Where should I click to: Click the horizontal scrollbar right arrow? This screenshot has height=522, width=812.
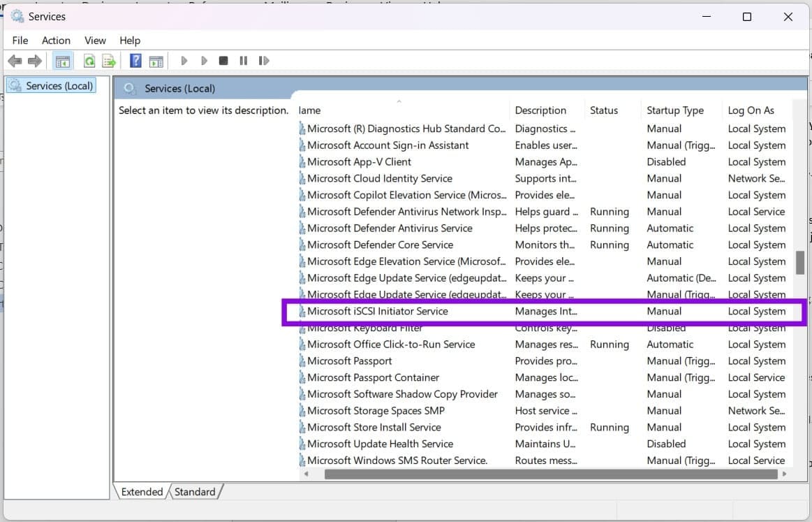tap(785, 474)
